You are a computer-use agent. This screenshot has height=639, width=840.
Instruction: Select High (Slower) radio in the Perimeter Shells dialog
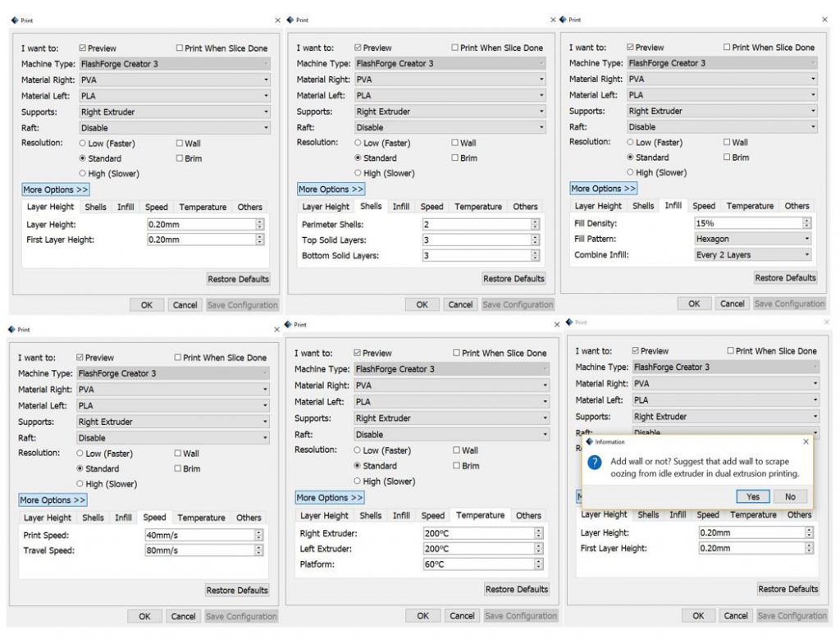(358, 173)
